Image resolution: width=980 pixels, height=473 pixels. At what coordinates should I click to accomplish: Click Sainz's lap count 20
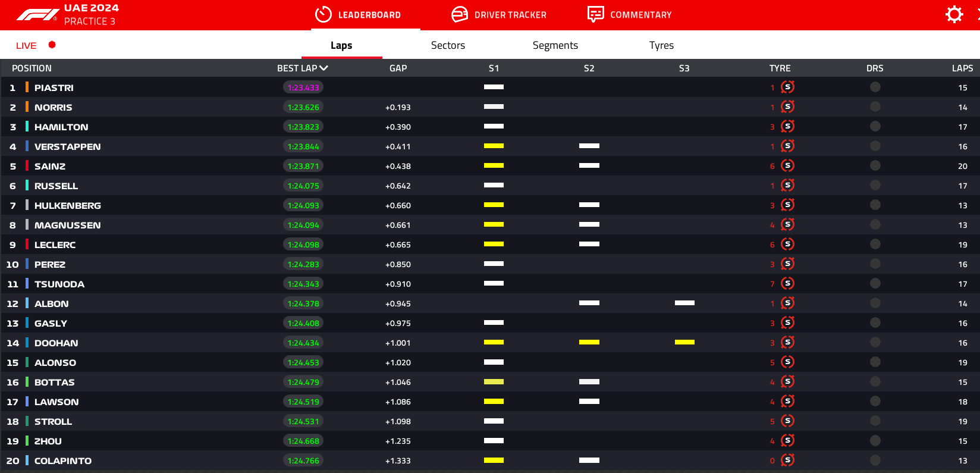click(963, 166)
